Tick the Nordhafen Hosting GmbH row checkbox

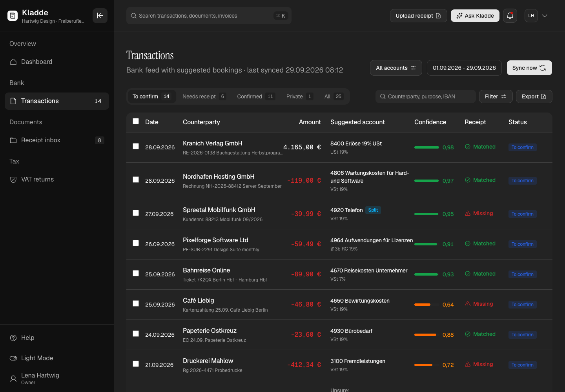point(136,180)
